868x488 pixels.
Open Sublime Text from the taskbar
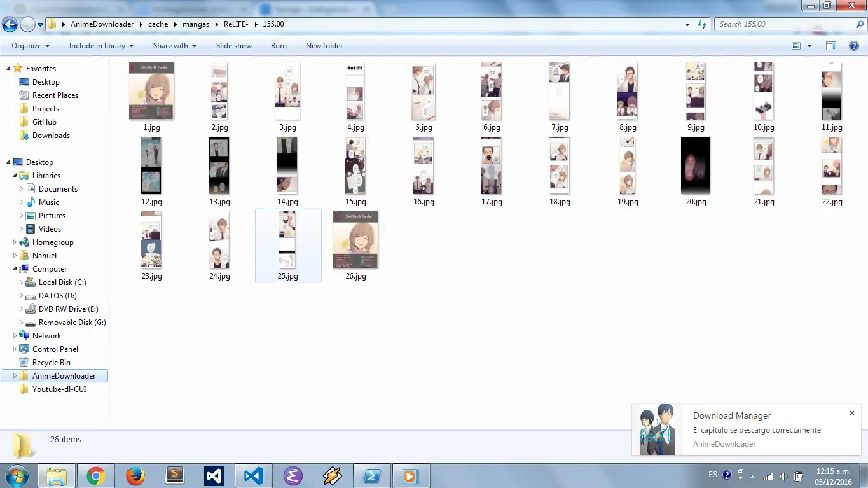[x=175, y=476]
